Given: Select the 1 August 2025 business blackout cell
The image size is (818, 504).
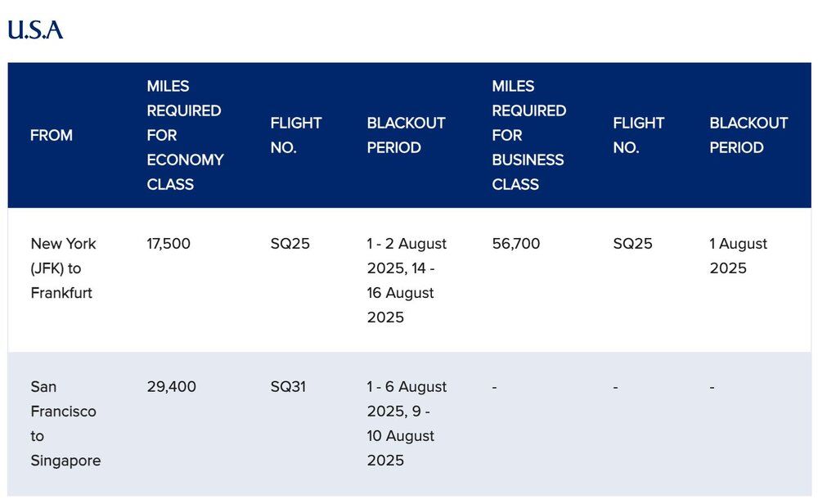Looking at the screenshot, I should pyautogui.click(x=739, y=255).
